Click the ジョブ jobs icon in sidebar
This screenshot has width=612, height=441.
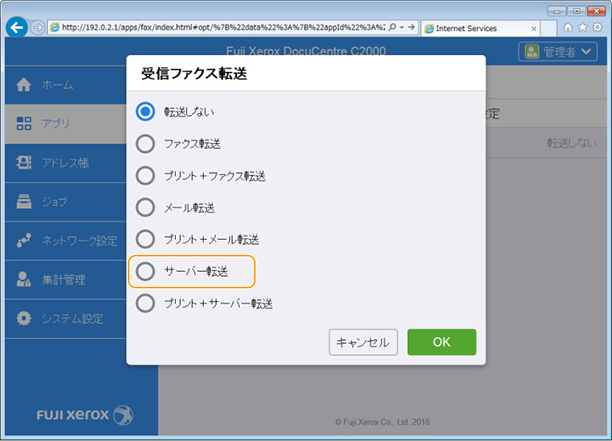pyautogui.click(x=26, y=202)
